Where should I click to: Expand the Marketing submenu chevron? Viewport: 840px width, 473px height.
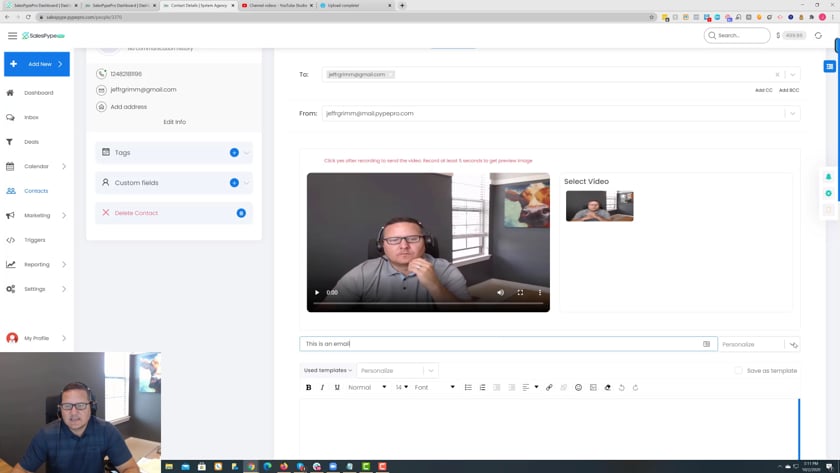[x=64, y=215]
